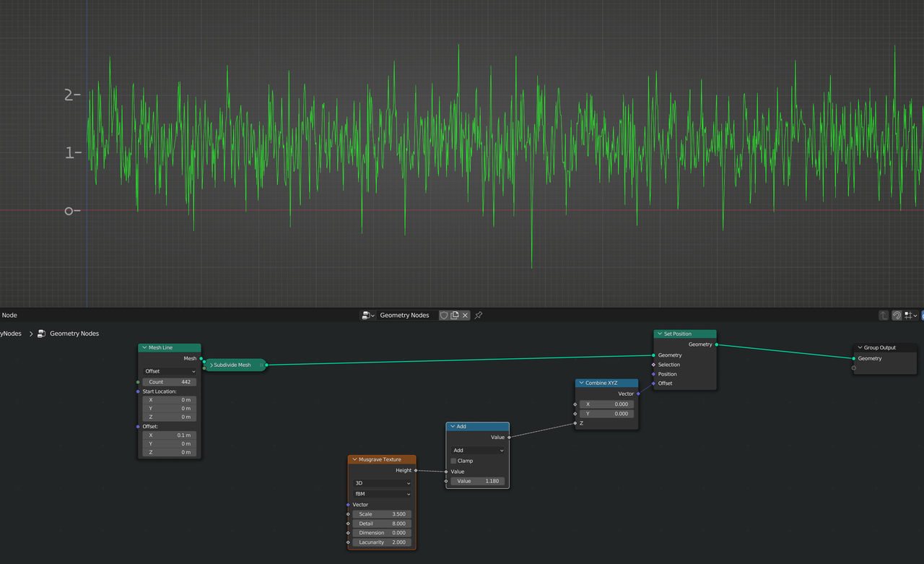The width and height of the screenshot is (924, 564).
Task: Toggle fake user shield icon
Action: 444,316
